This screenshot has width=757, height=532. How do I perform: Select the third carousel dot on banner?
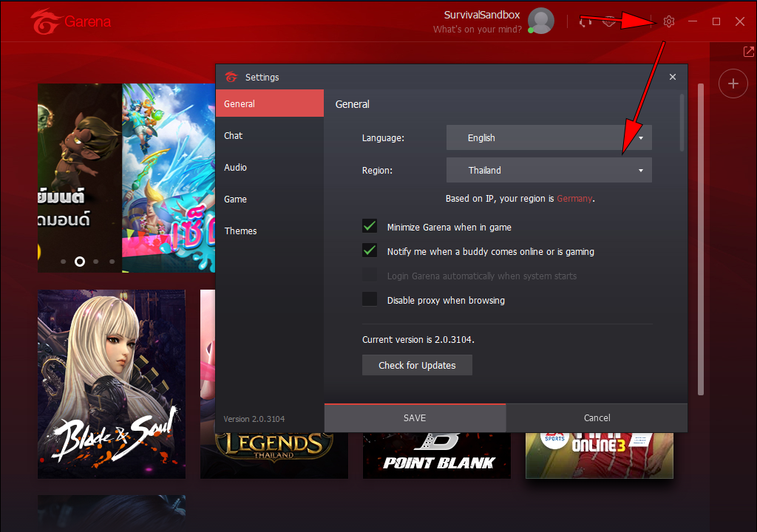point(96,262)
